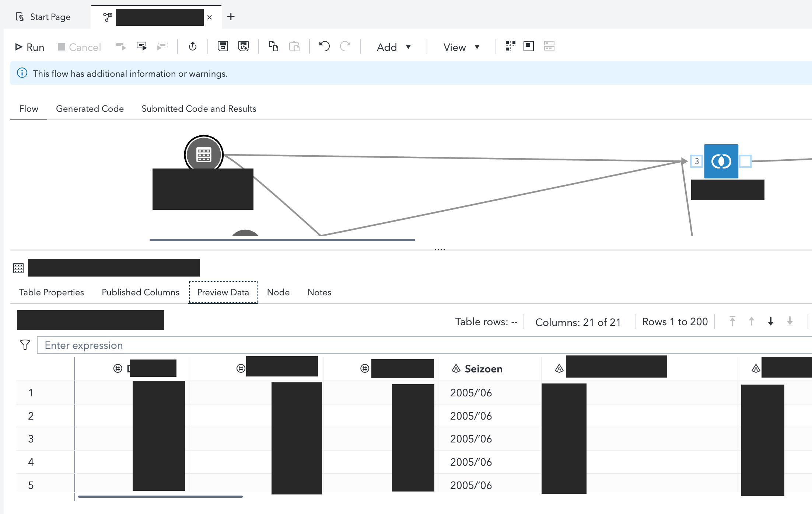Switch to the Generated Code tab
This screenshot has width=812, height=514.
(90, 108)
